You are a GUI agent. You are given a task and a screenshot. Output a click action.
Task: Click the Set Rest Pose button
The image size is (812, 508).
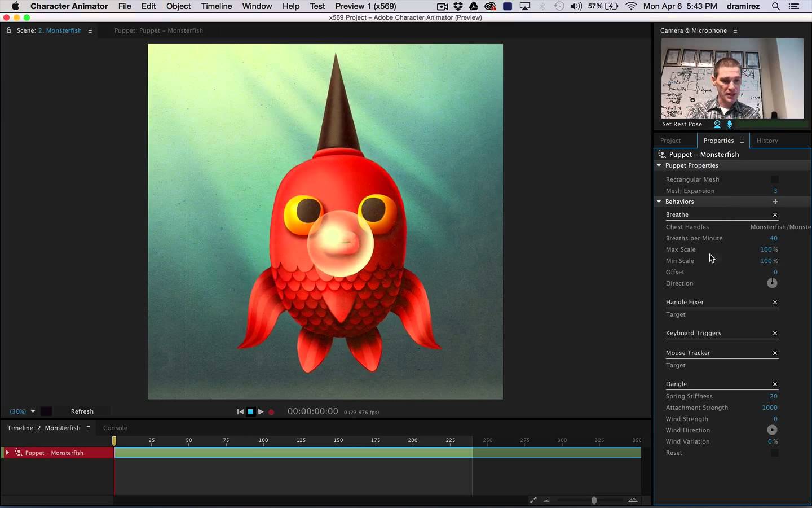(682, 124)
